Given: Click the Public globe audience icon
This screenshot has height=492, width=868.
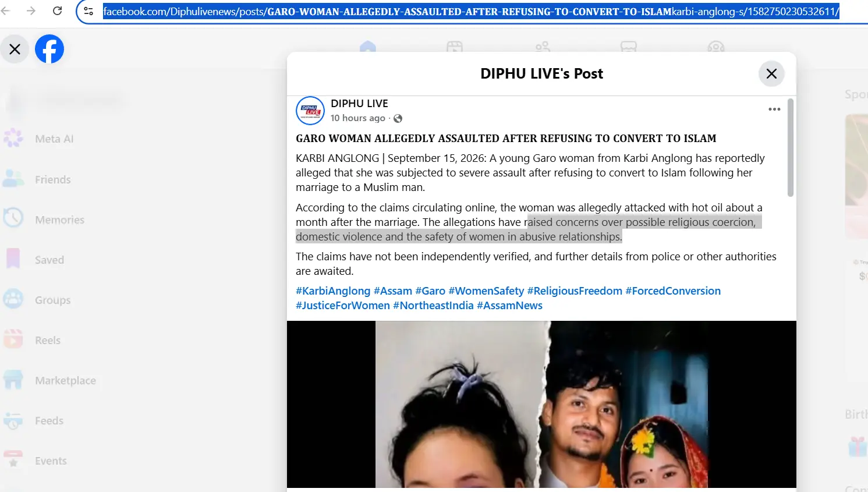Looking at the screenshot, I should (398, 119).
